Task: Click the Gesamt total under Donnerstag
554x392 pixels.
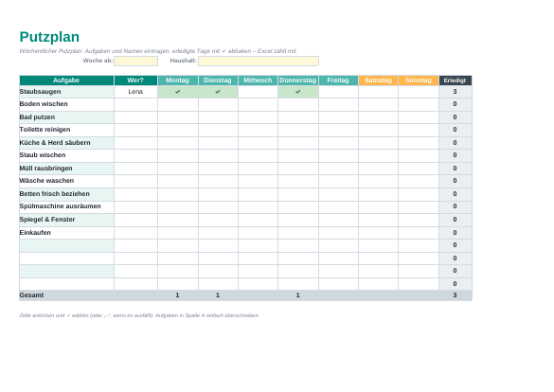Action: point(298,295)
